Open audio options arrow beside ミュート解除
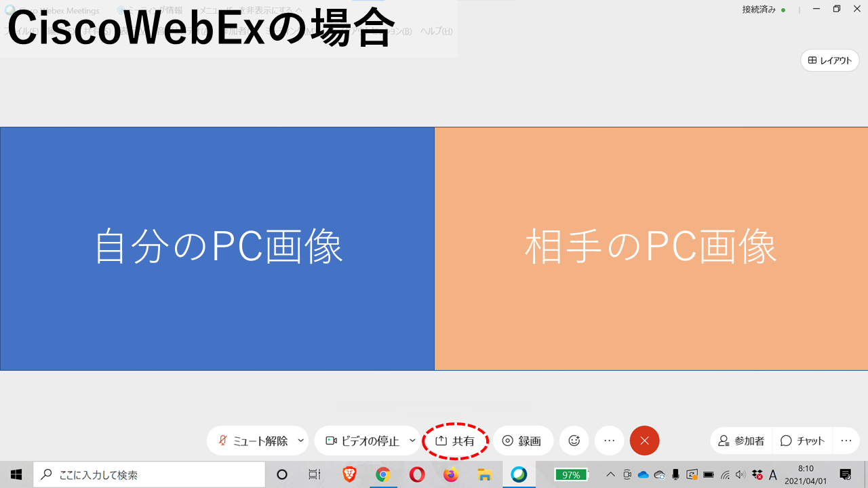The width and height of the screenshot is (868, 488). 301,441
